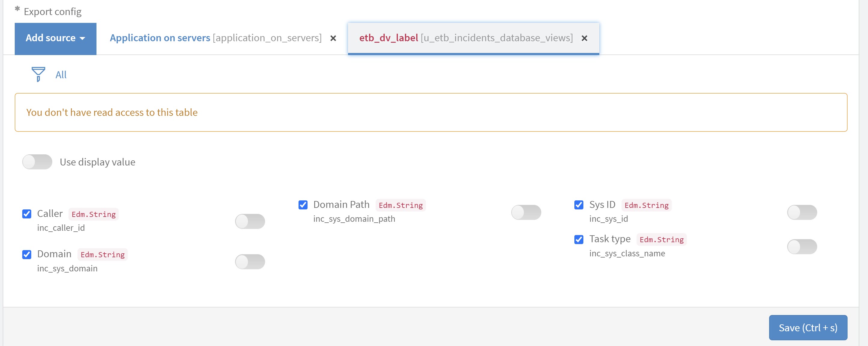The width and height of the screenshot is (868, 346).
Task: Close the etb_dv_label source tab
Action: [x=584, y=38]
